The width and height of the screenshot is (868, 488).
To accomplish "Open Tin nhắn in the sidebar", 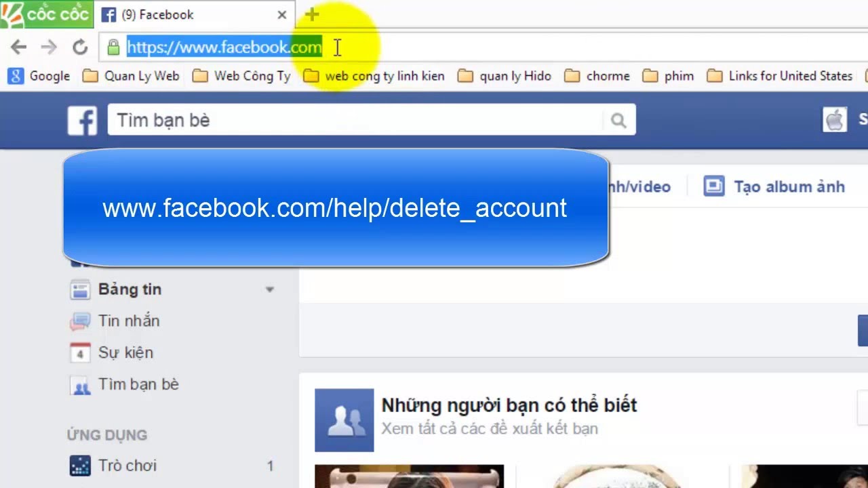I will pos(129,321).
